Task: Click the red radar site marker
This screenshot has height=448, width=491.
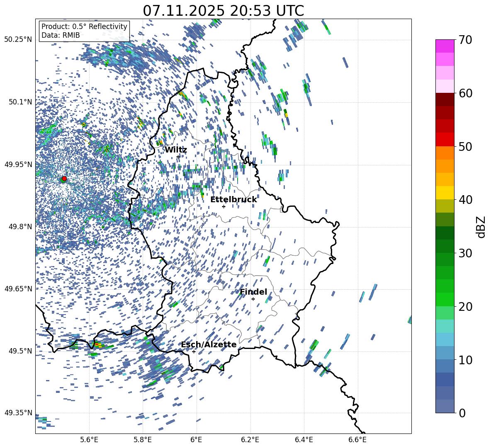Action: click(x=64, y=179)
